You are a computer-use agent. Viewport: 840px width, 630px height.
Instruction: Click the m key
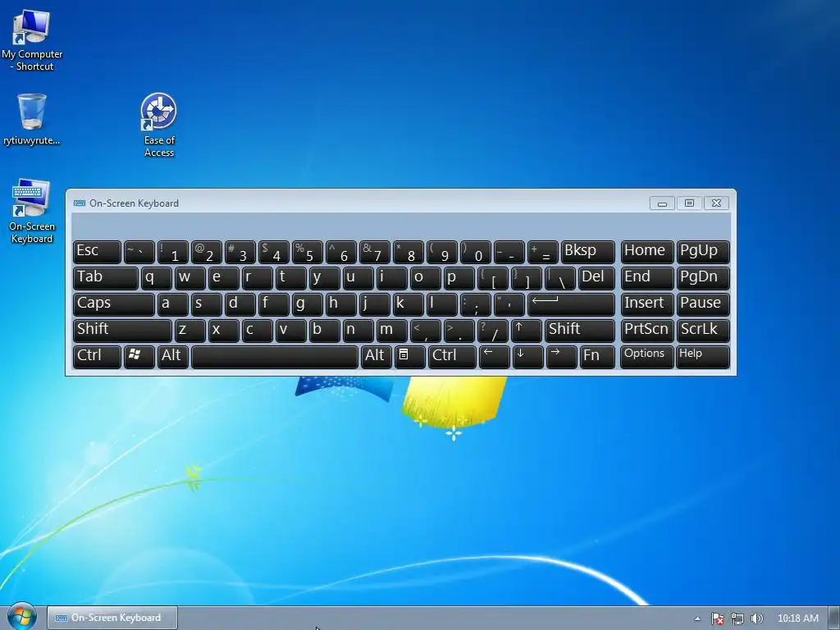pyautogui.click(x=391, y=330)
